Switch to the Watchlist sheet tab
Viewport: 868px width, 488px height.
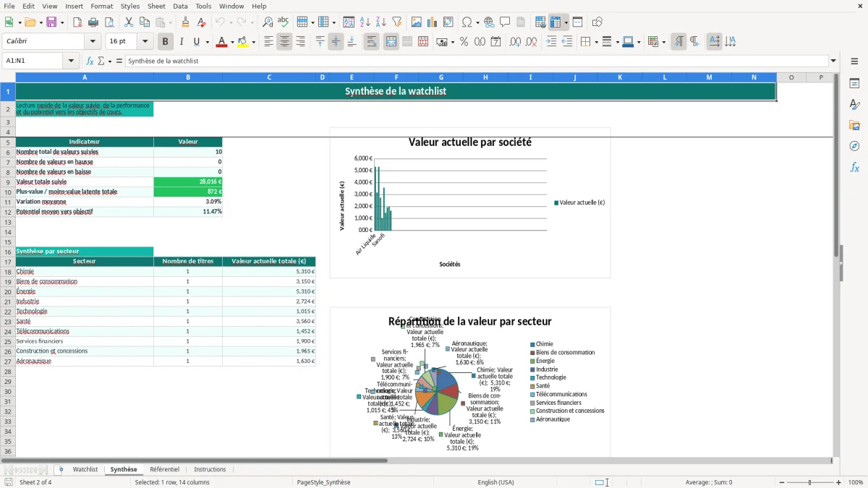point(85,469)
